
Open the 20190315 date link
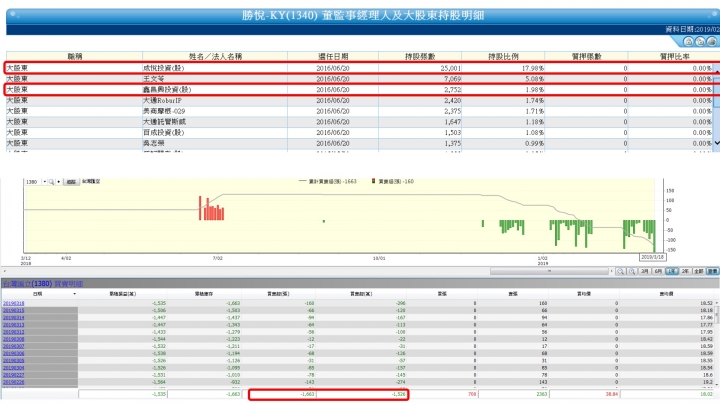(13, 310)
